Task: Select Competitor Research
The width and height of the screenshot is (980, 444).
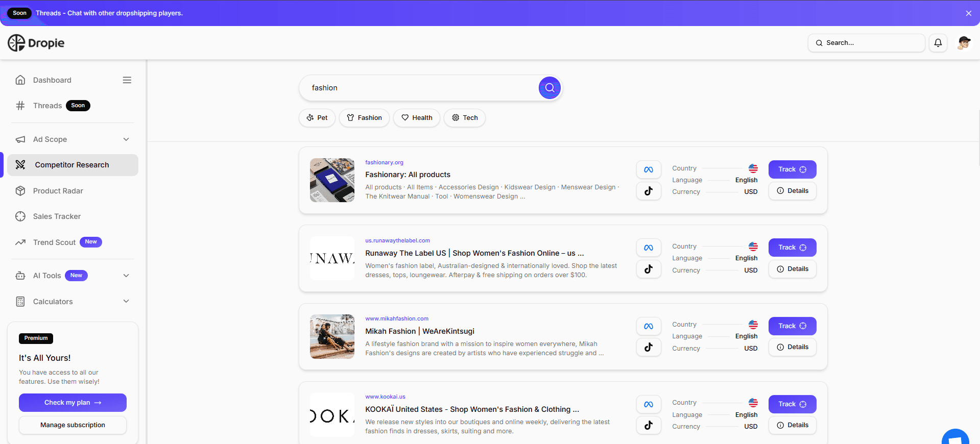Action: click(73, 165)
